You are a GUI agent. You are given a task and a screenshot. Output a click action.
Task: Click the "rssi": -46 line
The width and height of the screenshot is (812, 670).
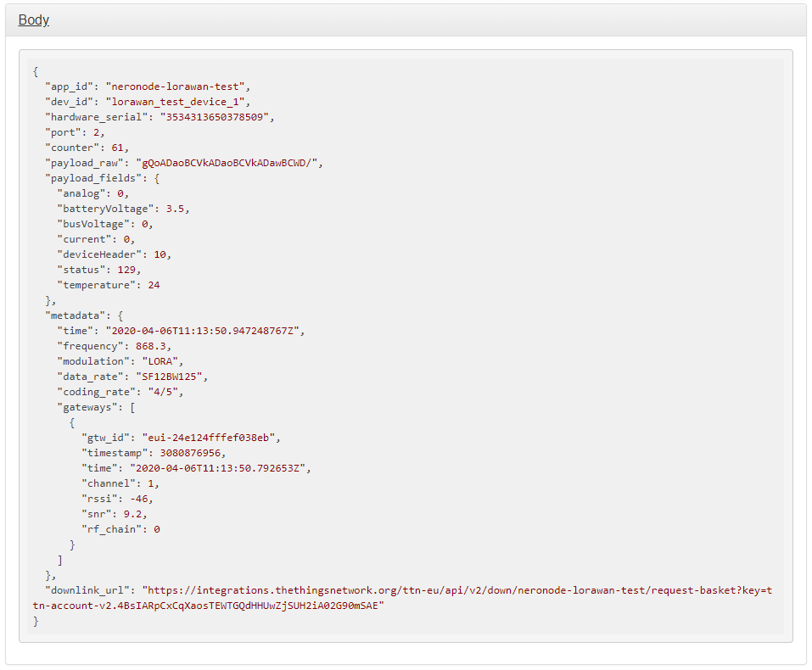click(x=117, y=499)
